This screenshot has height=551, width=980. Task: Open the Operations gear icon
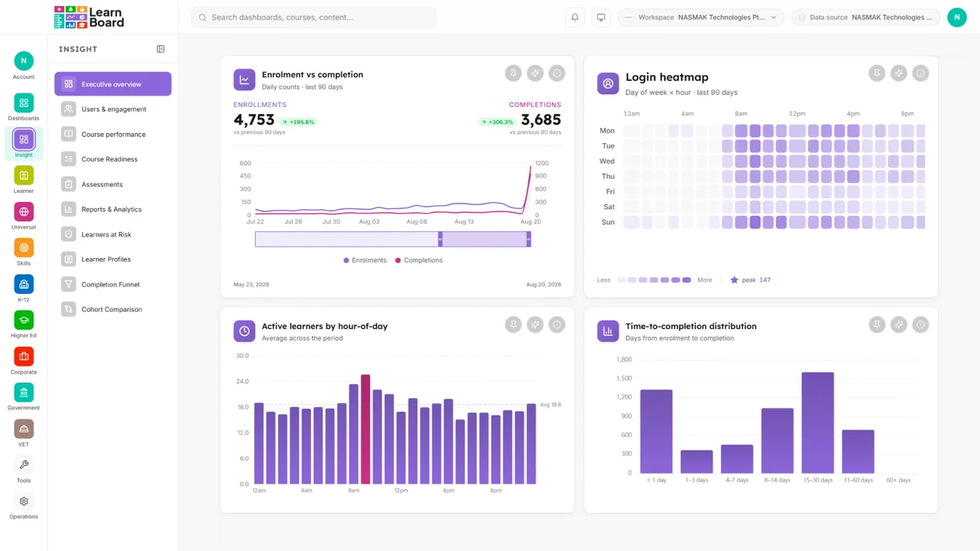tap(24, 501)
